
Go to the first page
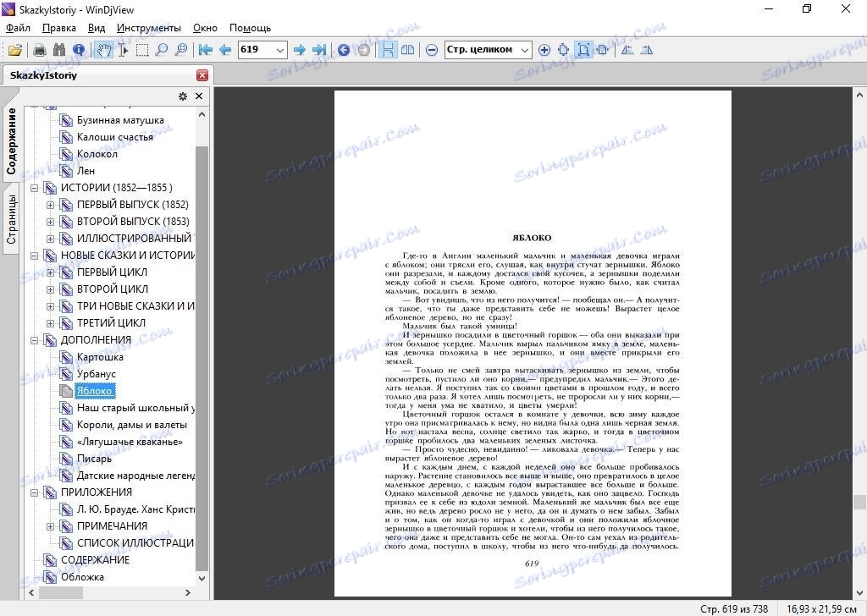point(205,50)
